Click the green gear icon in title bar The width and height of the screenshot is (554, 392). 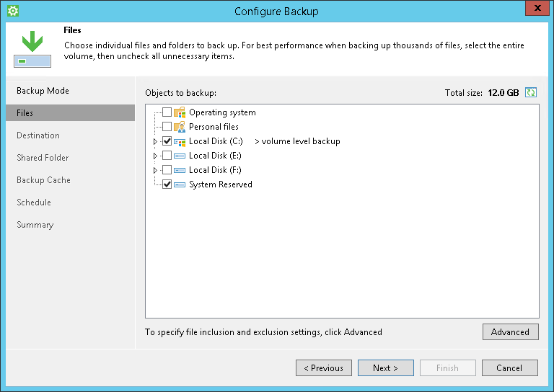[12, 11]
